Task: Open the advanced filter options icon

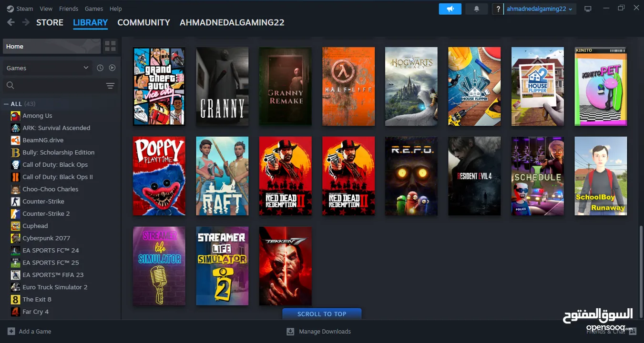Action: tap(110, 86)
